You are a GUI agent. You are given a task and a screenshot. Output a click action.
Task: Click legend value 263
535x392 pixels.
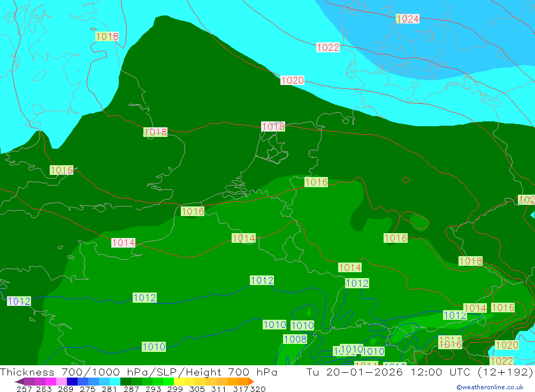(44, 389)
